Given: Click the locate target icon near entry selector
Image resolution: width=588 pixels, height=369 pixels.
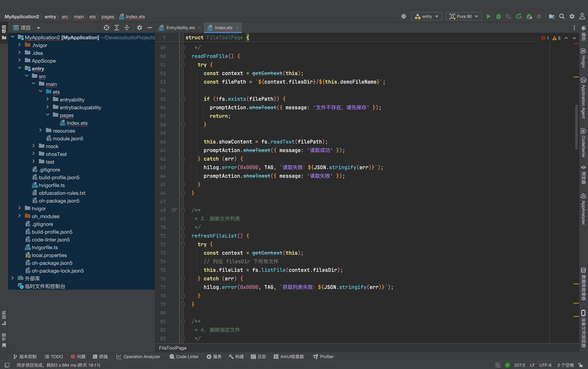Looking at the screenshot, I should point(404,16).
